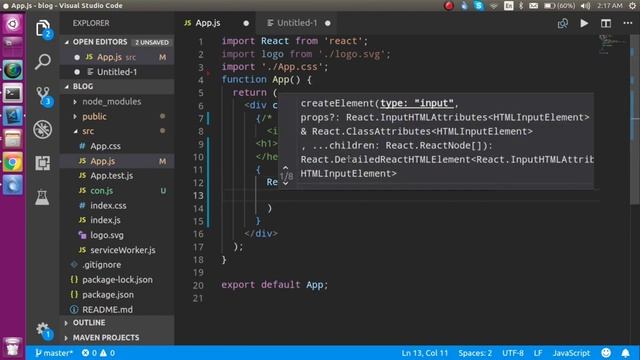Show next signature in parameter hint
This screenshot has width=640, height=360.
click(x=286, y=183)
